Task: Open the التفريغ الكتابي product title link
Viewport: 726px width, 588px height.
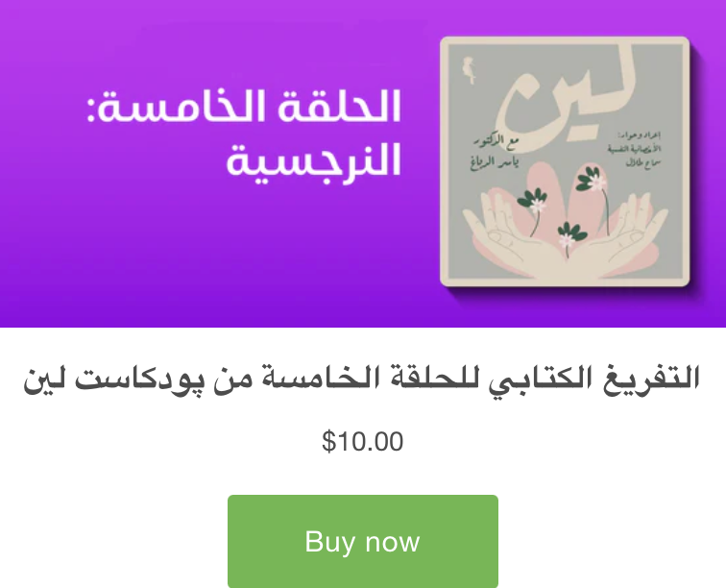Action: point(361,380)
